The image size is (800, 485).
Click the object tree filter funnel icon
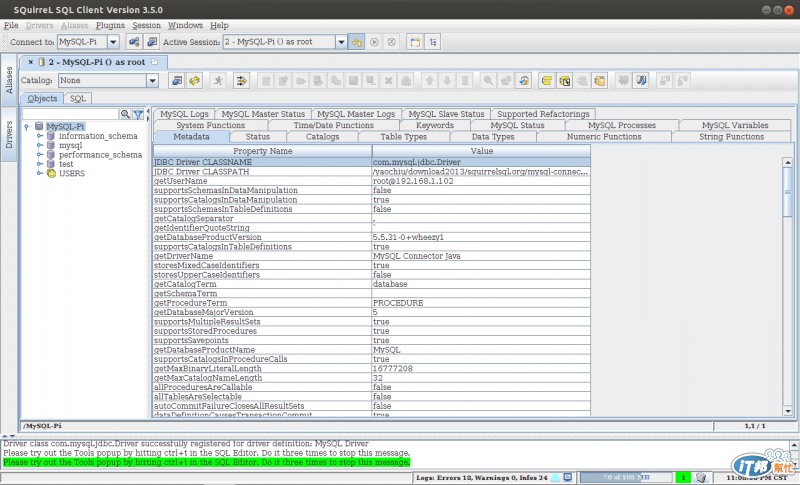click(138, 114)
